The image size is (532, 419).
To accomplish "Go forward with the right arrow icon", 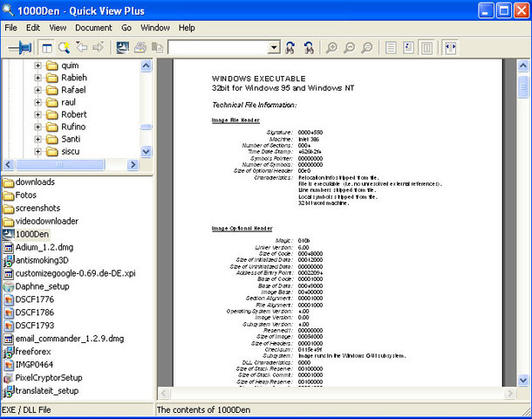I will [x=99, y=47].
